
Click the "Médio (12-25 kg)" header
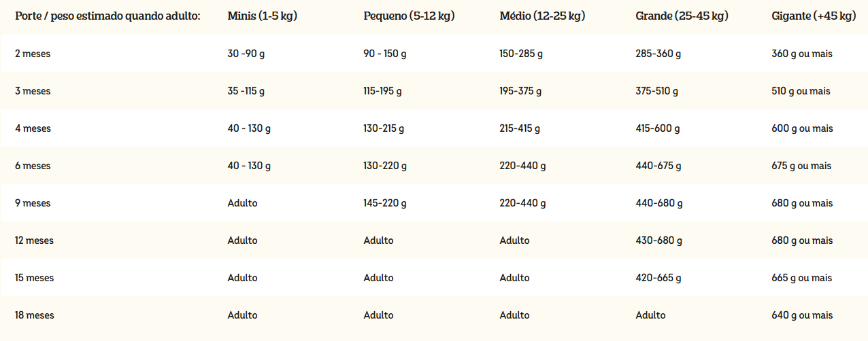(x=542, y=16)
